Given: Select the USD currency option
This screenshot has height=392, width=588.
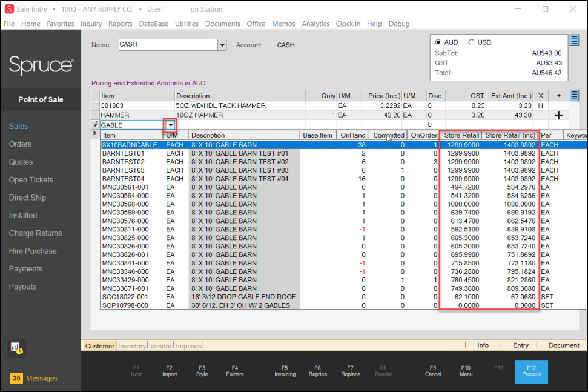Looking at the screenshot, I should [471, 42].
